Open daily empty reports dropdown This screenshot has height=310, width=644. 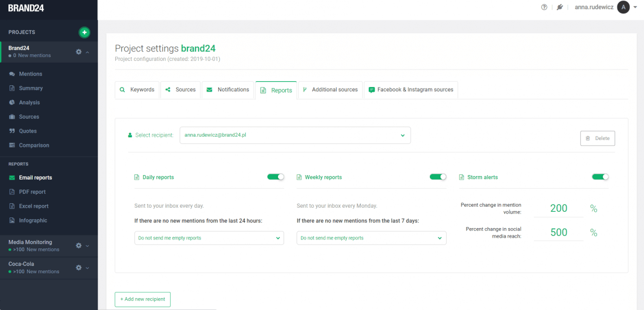point(208,238)
